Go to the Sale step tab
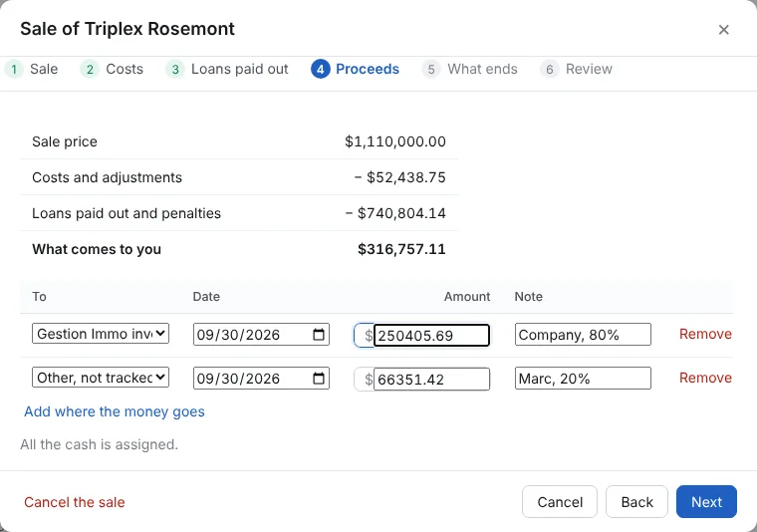Screen dimensions: 757x532 [32, 69]
